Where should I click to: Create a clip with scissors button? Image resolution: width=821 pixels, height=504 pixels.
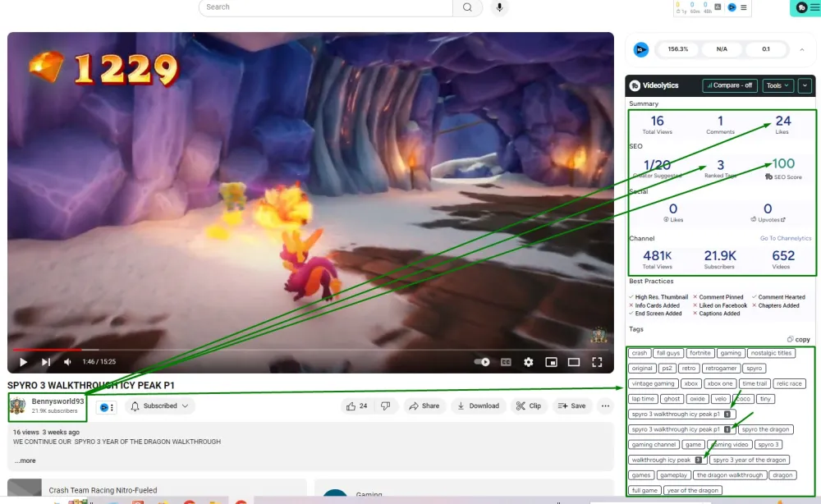pyautogui.click(x=528, y=405)
